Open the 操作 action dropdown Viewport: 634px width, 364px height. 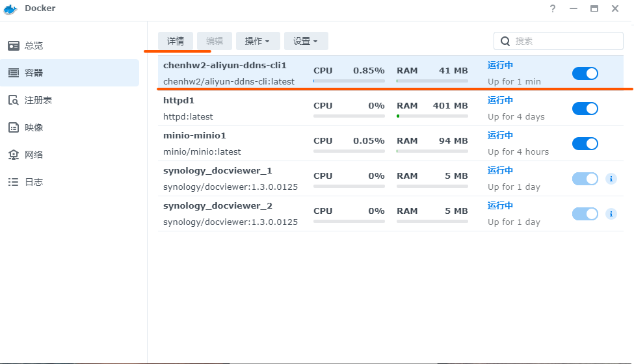pyautogui.click(x=258, y=41)
